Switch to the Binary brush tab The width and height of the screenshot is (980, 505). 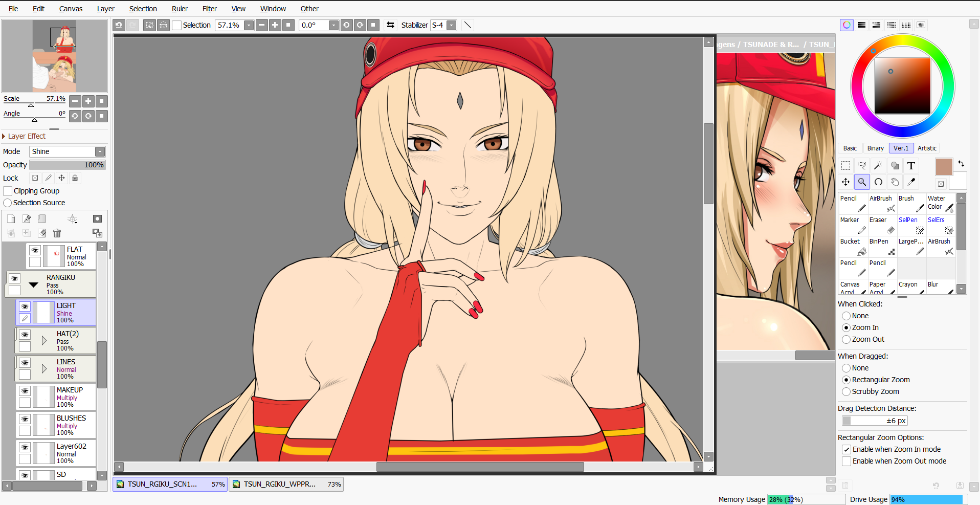pos(875,148)
